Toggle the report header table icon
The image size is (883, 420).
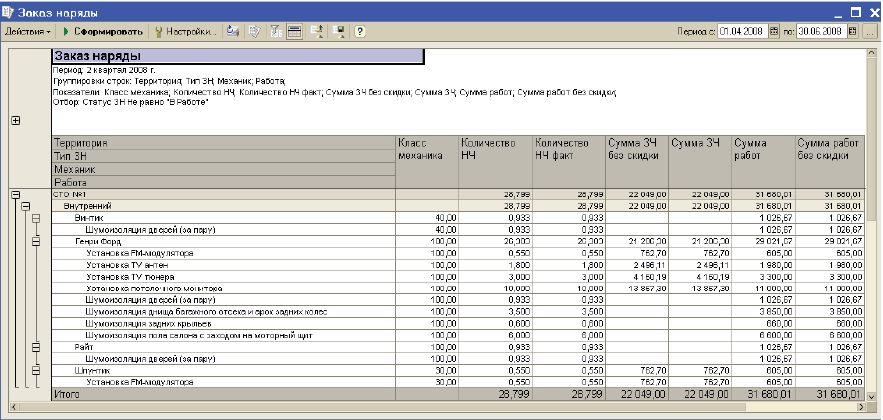[295, 32]
